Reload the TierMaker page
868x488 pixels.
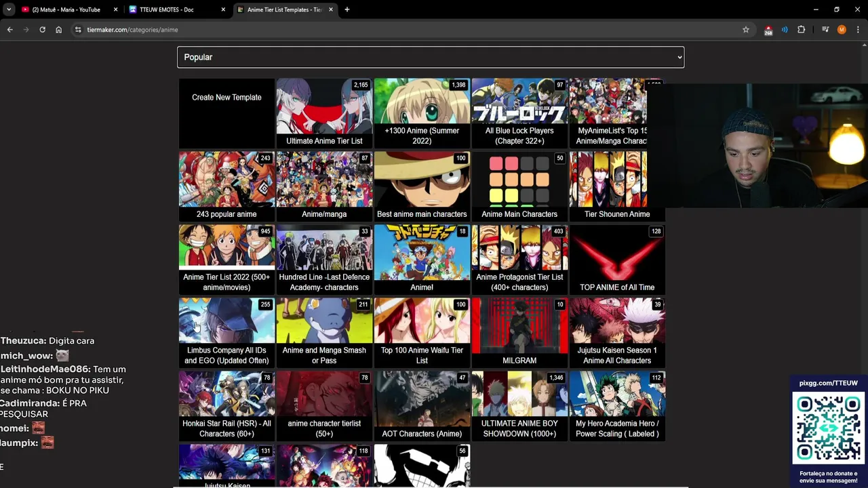[x=42, y=30]
